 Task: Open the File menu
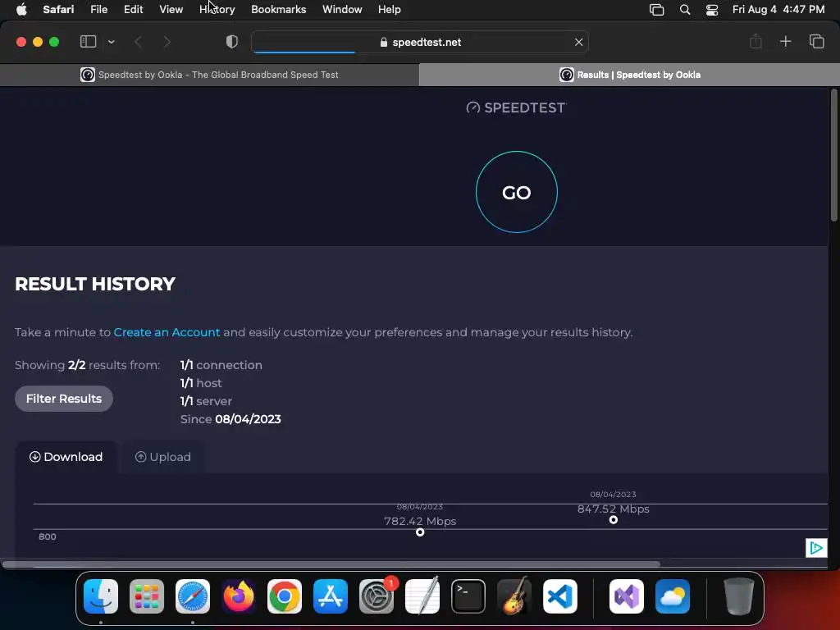click(99, 9)
